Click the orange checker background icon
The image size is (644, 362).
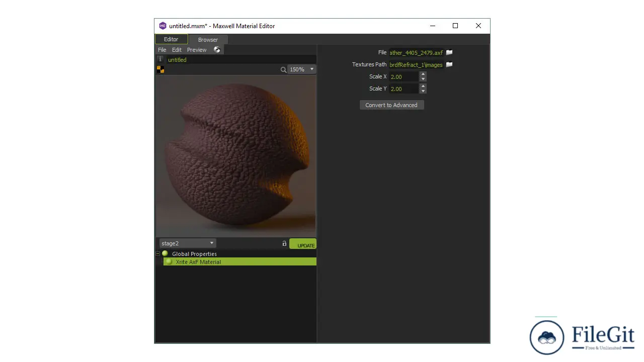[x=160, y=69]
